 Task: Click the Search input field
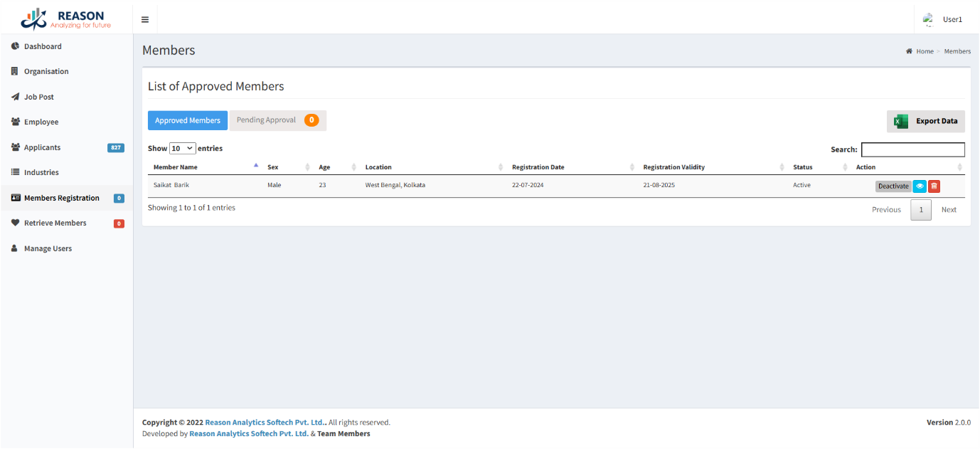pos(912,149)
